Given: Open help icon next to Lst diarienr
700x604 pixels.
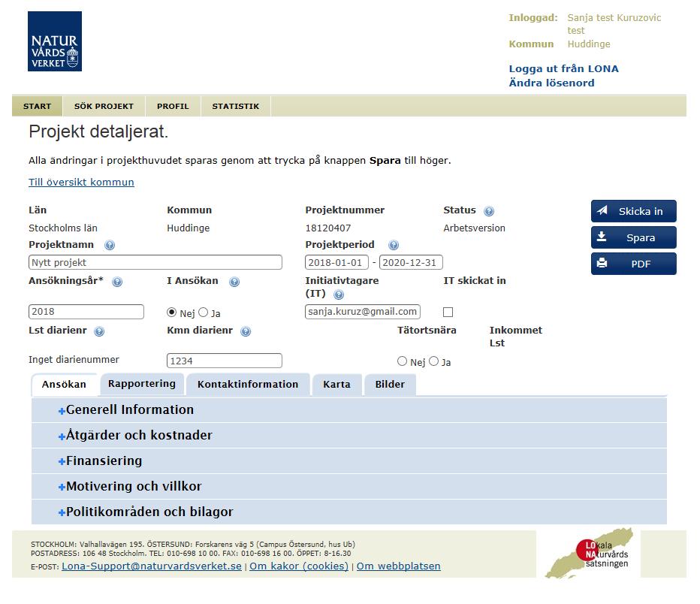Looking at the screenshot, I should point(99,331).
